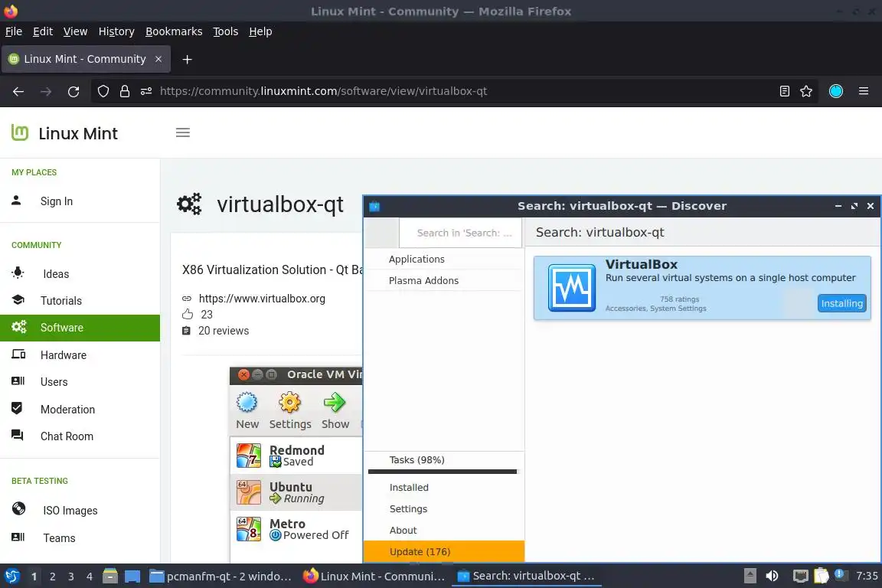Go to the Software section
Viewport: 882px width, 588px height.
(80, 328)
